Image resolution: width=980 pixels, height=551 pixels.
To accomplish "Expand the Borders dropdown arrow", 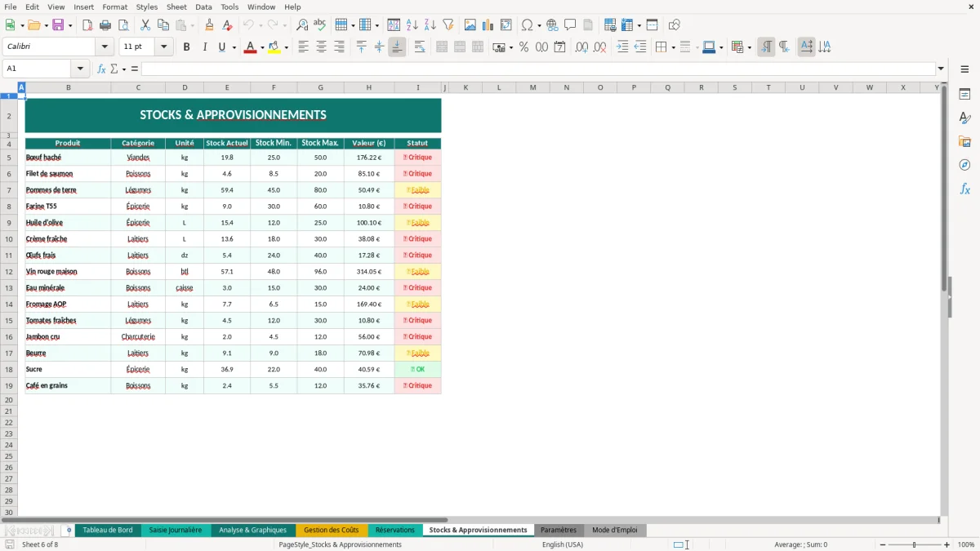I will [673, 47].
